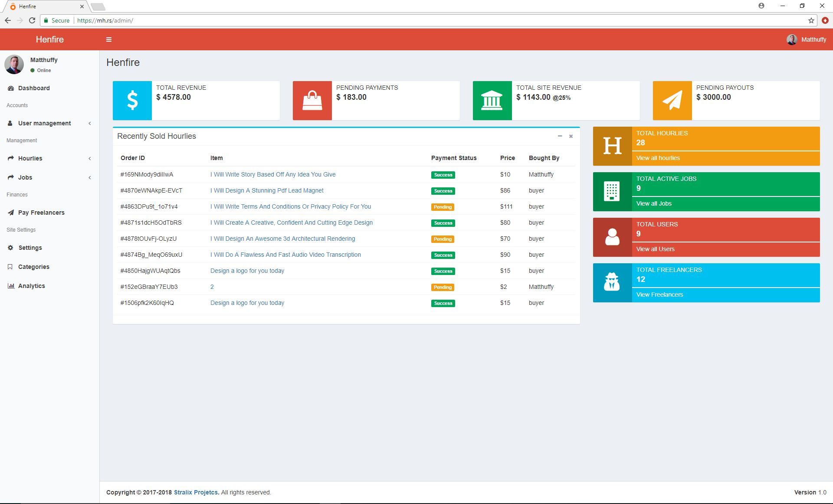The image size is (833, 504).
Task: Open the Categories menu item
Action: 49,267
